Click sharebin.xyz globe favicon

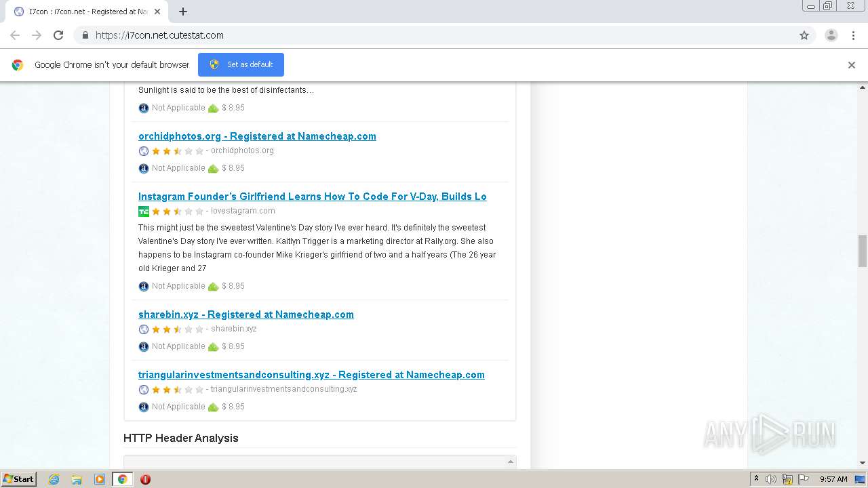coord(143,329)
